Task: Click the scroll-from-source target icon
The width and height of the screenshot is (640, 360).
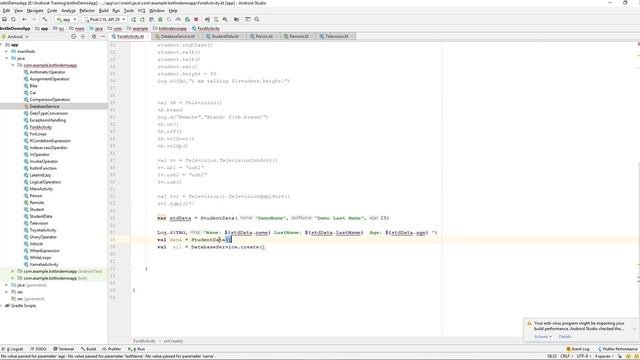Action: coord(73,36)
